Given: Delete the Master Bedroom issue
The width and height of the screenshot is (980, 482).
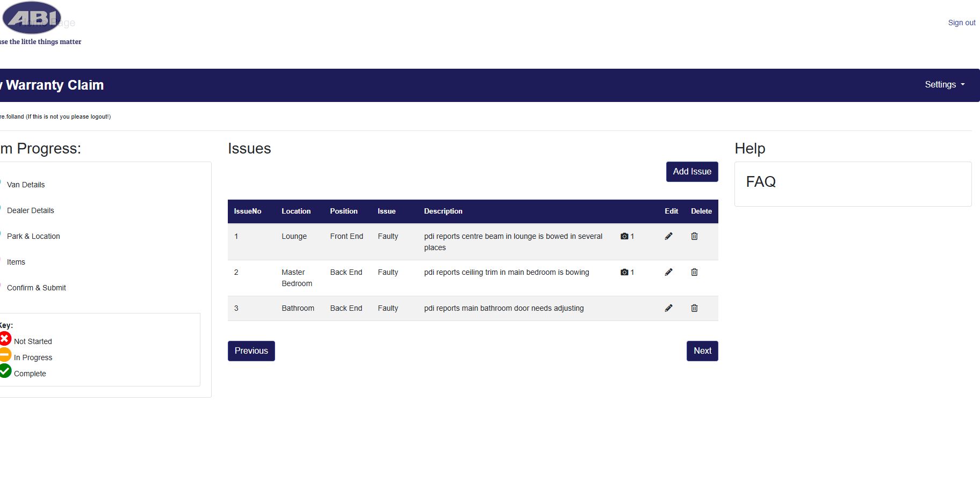Looking at the screenshot, I should [x=694, y=272].
